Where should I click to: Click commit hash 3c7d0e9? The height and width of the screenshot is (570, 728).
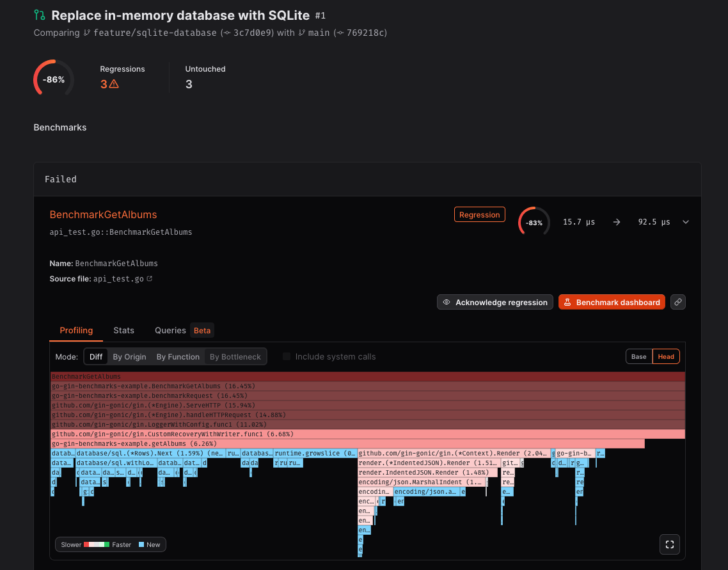[253, 33]
